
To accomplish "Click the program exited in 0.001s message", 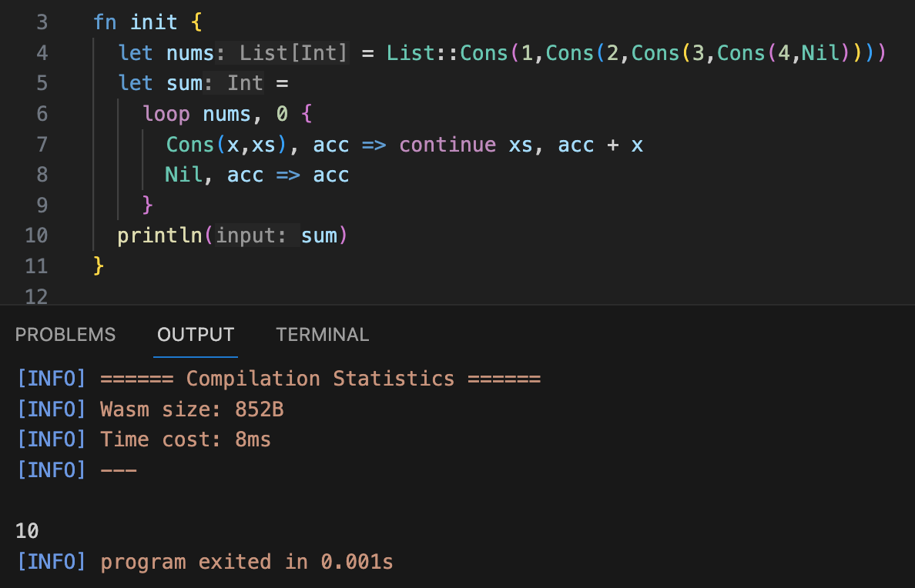I will point(246,562).
